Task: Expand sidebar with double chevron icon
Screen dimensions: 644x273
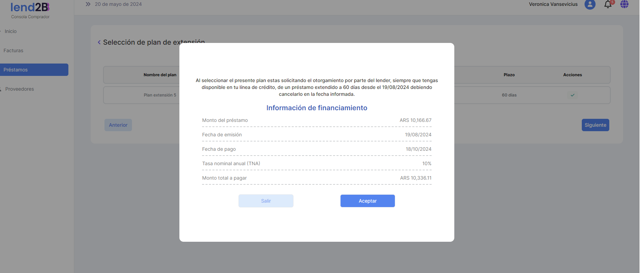Action: 88,4
